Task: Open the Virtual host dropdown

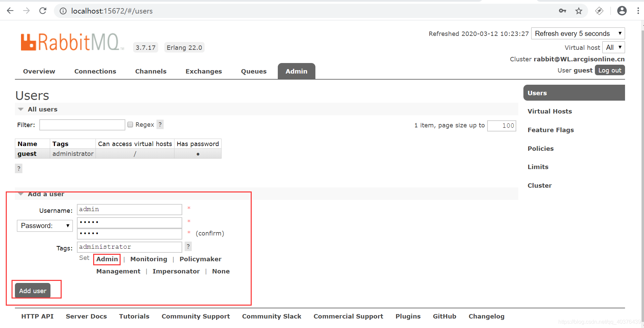Action: [x=614, y=47]
